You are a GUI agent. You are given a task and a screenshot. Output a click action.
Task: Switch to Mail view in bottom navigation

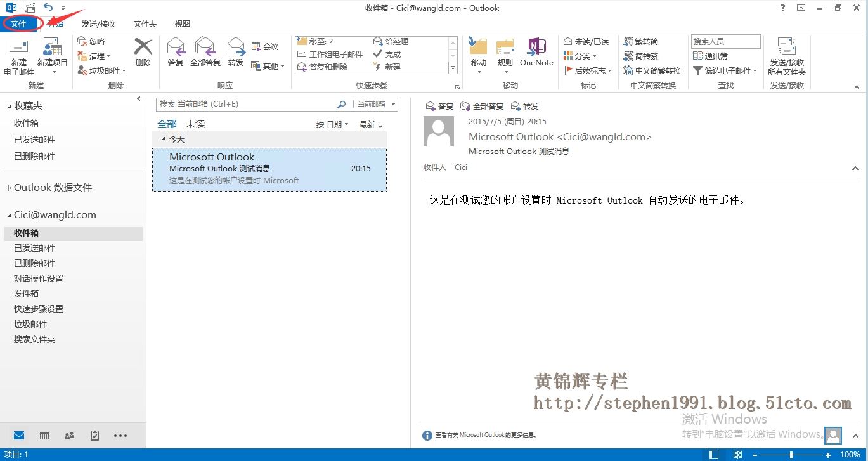[19, 436]
